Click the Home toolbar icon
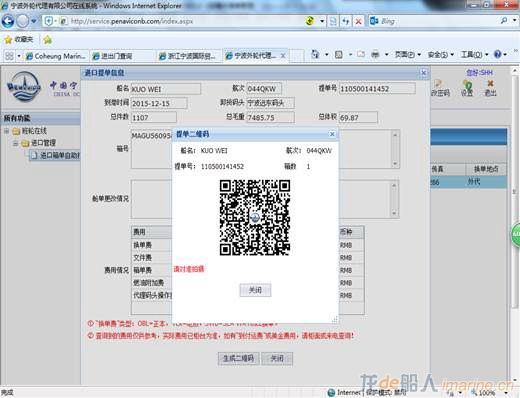The image size is (520, 398). pyautogui.click(x=315, y=54)
